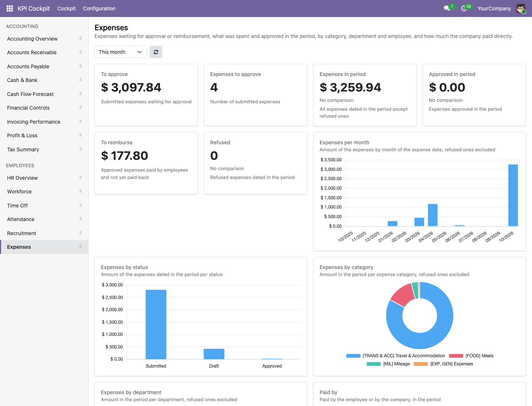This screenshot has height=406, width=532.
Task: Pin the Accounting Overview dashboard
Action: tap(80, 38)
